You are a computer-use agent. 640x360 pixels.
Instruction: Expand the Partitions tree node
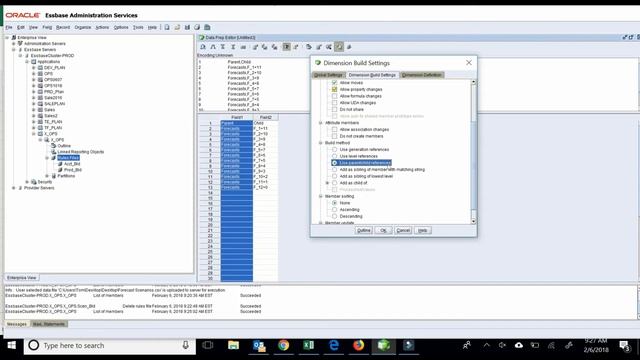(x=47, y=176)
